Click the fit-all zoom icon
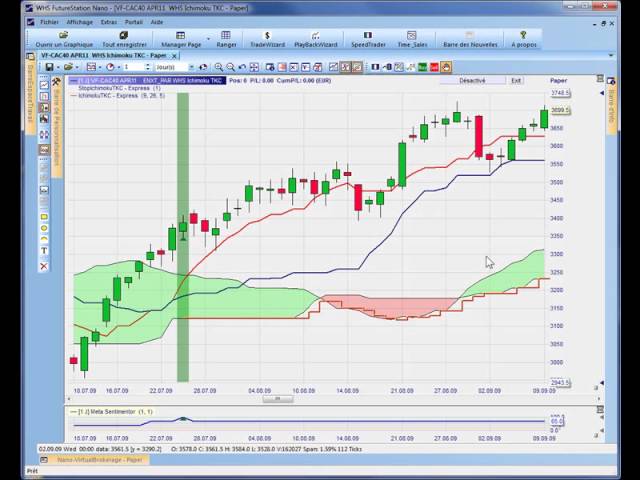 point(254,67)
